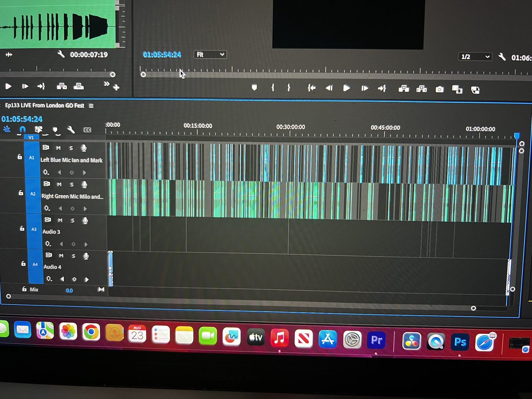Click the Mix track output assignment icon
Image resolution: width=532 pixels, height=399 pixels.
101,289
